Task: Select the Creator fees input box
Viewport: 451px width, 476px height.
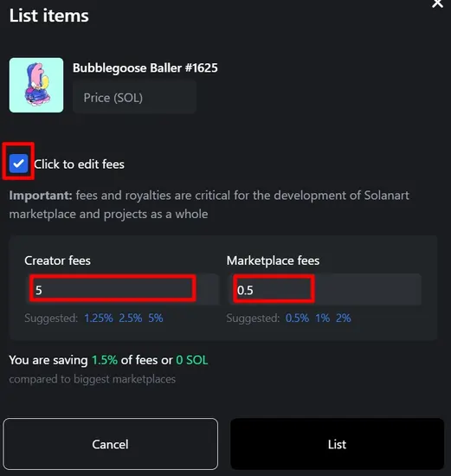Action: pos(122,290)
